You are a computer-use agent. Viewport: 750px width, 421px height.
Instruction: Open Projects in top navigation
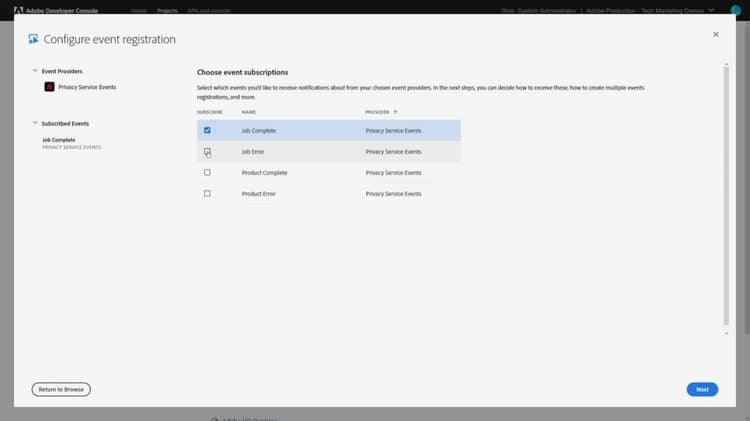[x=167, y=11]
